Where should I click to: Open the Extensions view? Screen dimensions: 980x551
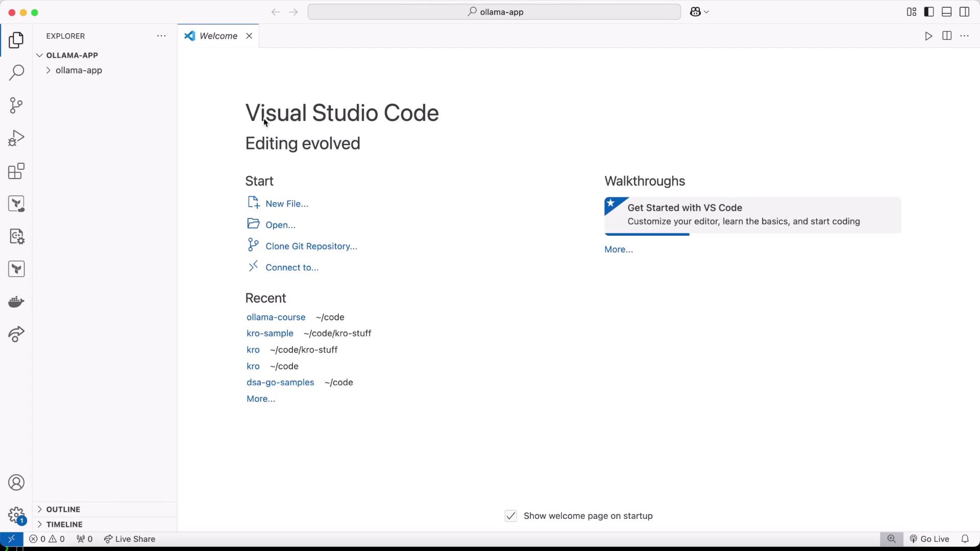[16, 171]
